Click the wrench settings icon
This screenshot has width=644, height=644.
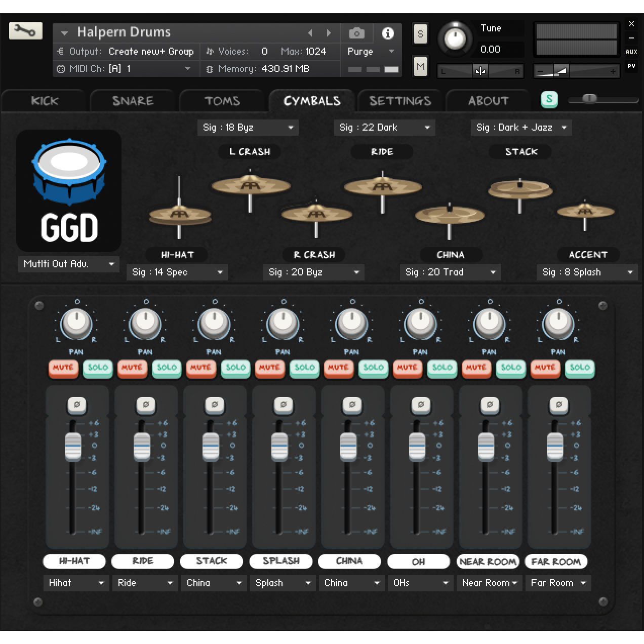click(x=25, y=31)
